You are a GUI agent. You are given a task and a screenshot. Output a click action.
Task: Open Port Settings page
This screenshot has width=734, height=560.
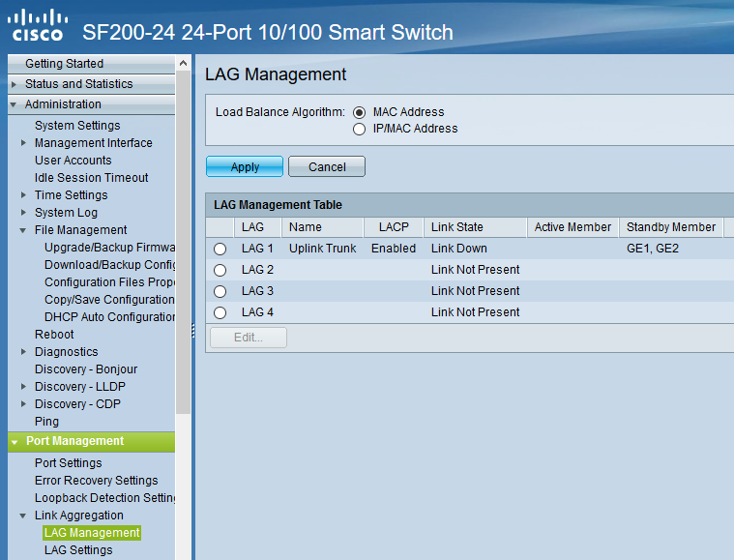(x=69, y=463)
